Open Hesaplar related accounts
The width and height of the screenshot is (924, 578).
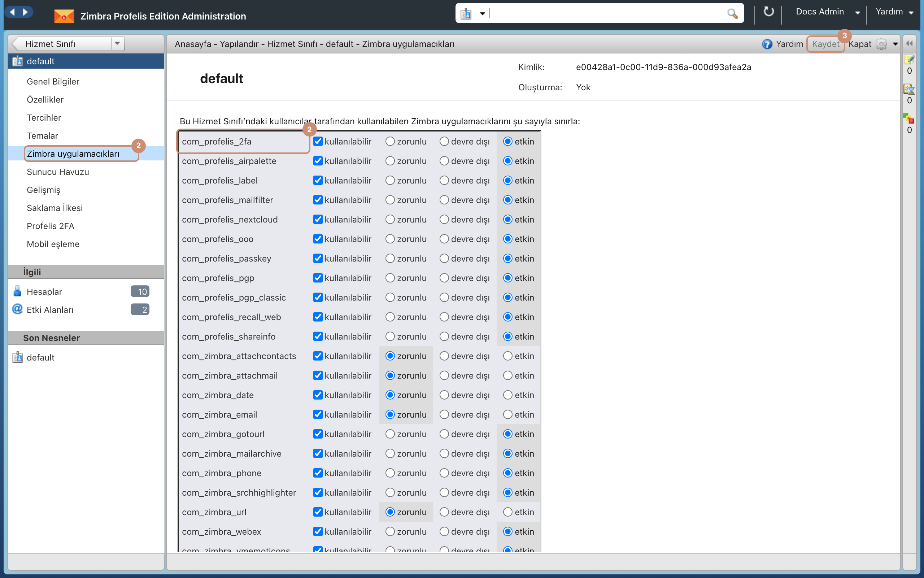(44, 292)
